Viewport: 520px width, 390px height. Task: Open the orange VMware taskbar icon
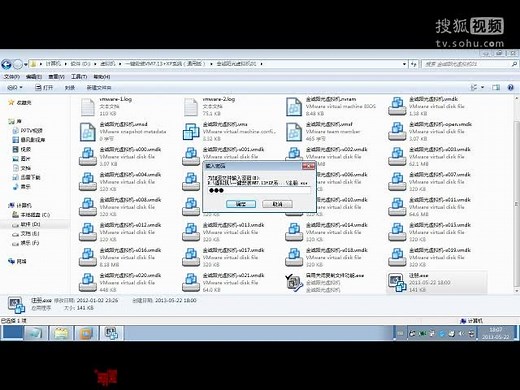click(86, 333)
